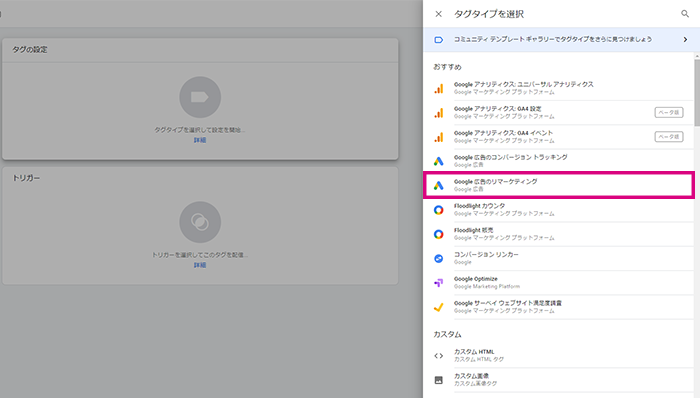Click the trigger placeholder circle in トリガー
The height and width of the screenshot is (398, 700).
click(x=200, y=222)
